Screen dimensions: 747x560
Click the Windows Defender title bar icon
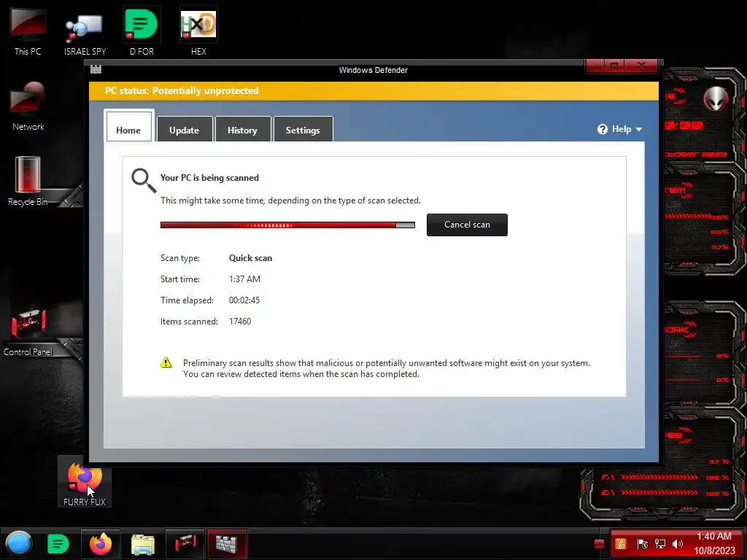(x=96, y=69)
